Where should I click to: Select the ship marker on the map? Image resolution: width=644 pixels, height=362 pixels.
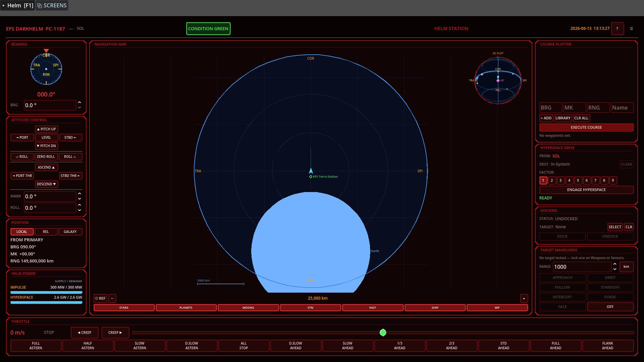[x=311, y=171]
